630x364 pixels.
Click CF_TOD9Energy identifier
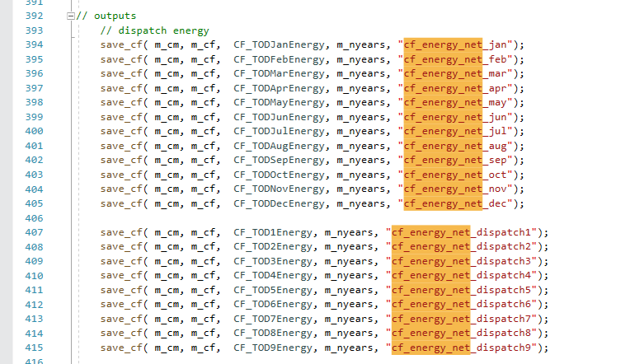pyautogui.click(x=273, y=348)
